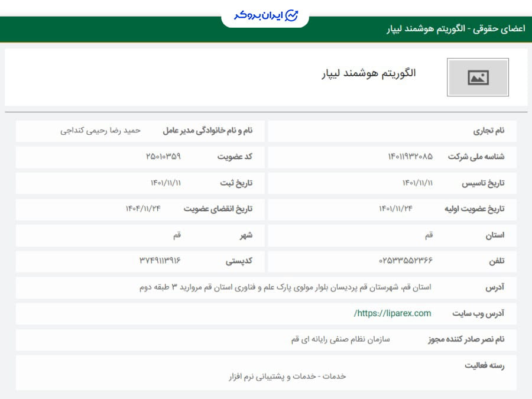This screenshot has height=399, width=532.
Task: Click the نام تجاری label
Action: [489, 131]
